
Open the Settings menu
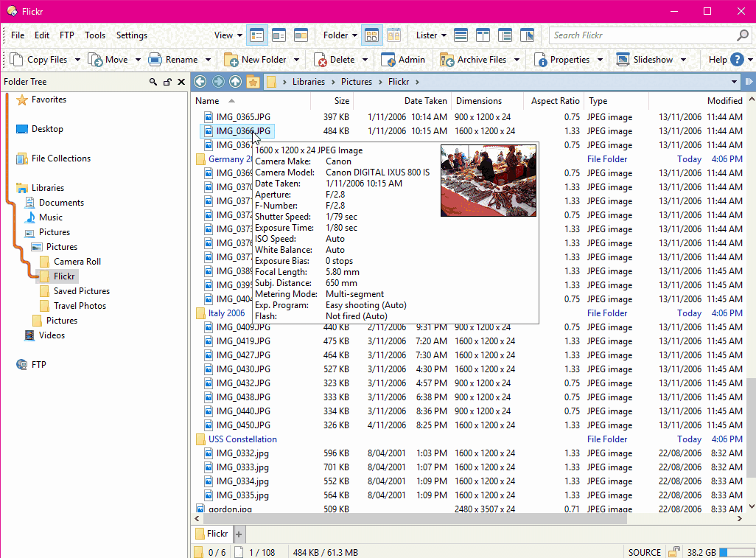[131, 35]
